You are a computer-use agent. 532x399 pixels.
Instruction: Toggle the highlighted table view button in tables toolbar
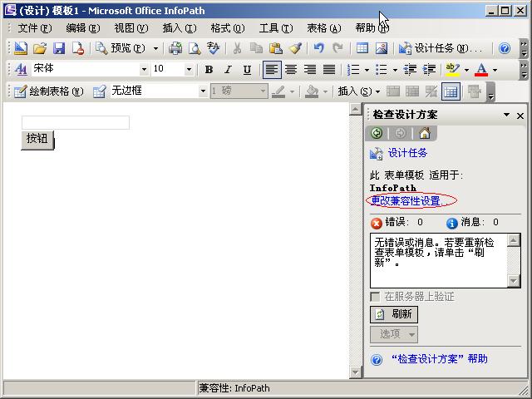pyautogui.click(x=451, y=91)
